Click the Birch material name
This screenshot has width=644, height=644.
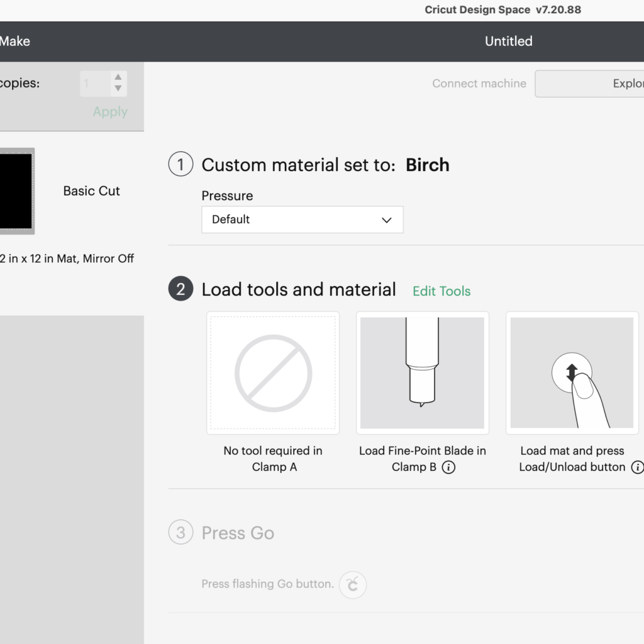point(428,165)
